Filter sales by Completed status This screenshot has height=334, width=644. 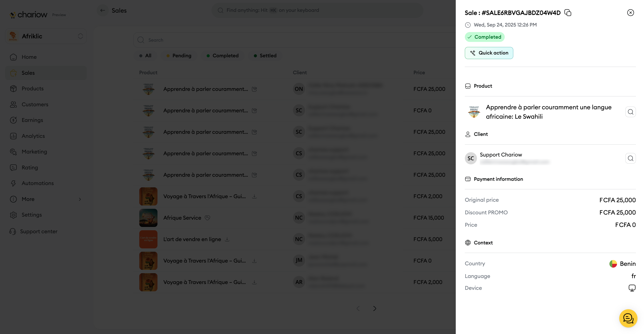223,56
